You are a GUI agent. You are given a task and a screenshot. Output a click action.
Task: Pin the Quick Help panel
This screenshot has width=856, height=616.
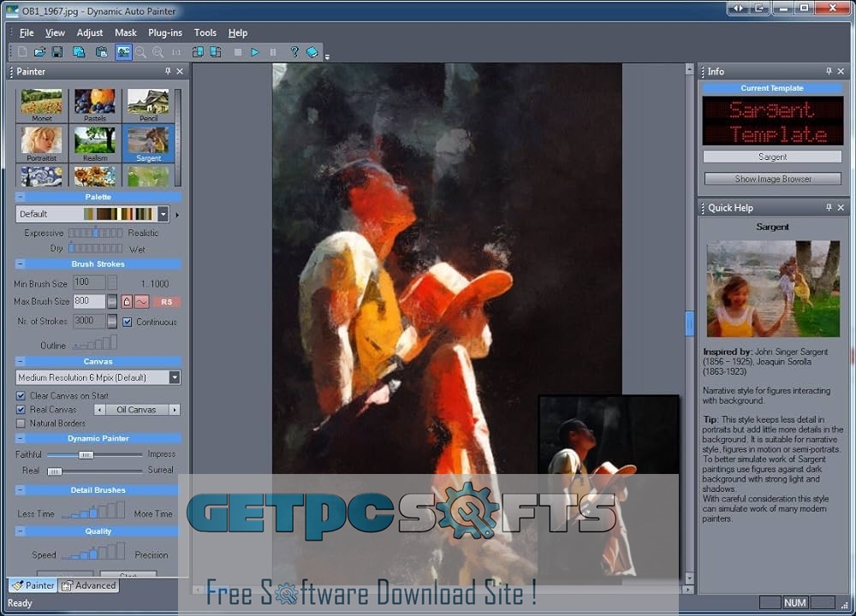(829, 207)
